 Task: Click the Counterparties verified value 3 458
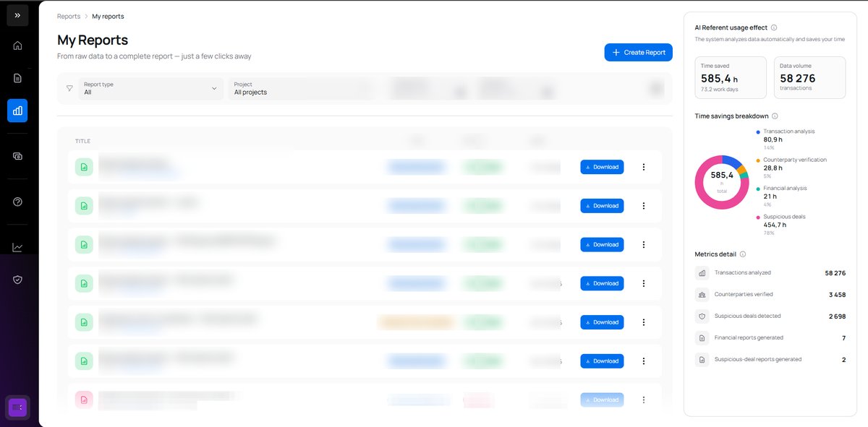coord(837,295)
